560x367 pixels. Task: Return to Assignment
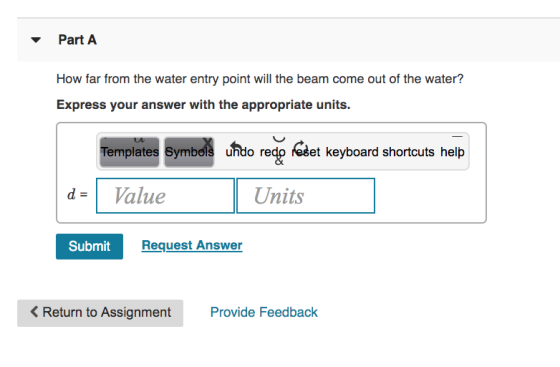(x=100, y=313)
